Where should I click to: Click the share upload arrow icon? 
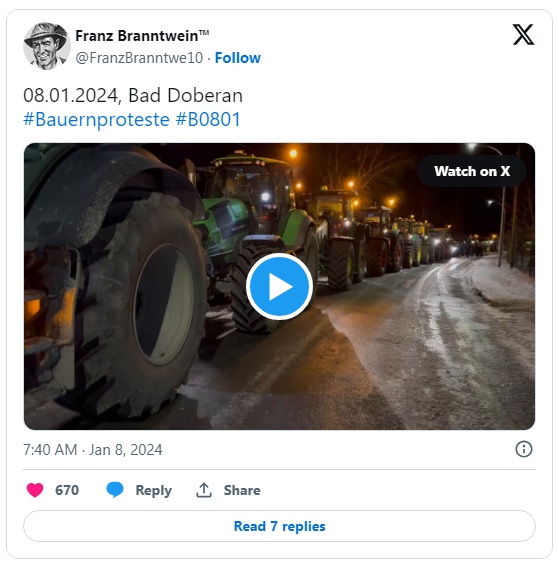pos(204,490)
